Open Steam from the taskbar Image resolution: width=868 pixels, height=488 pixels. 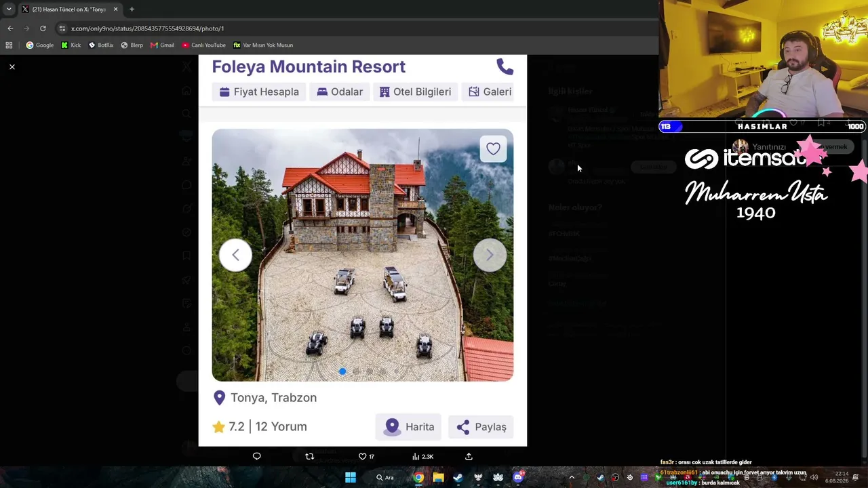458,478
